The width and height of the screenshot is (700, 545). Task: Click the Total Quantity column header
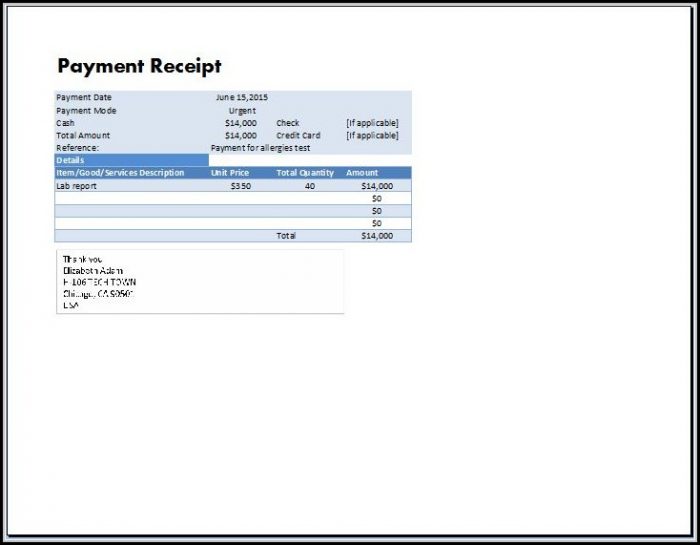tap(305, 173)
